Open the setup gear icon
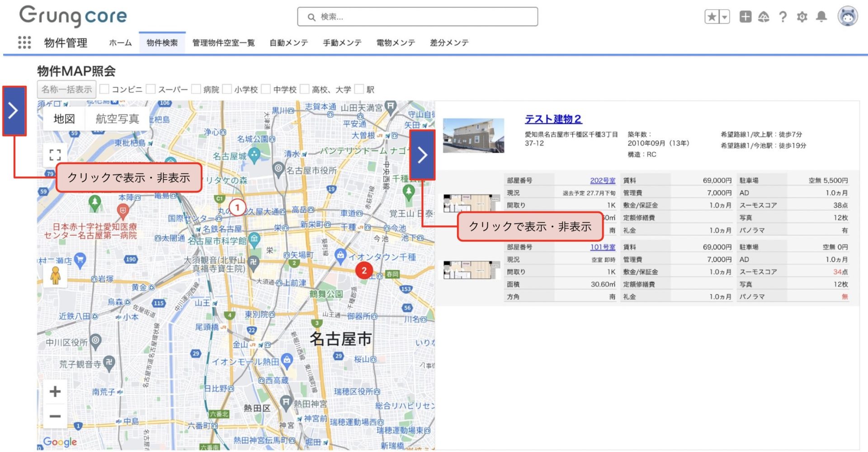The height and width of the screenshot is (452, 868). coord(802,17)
